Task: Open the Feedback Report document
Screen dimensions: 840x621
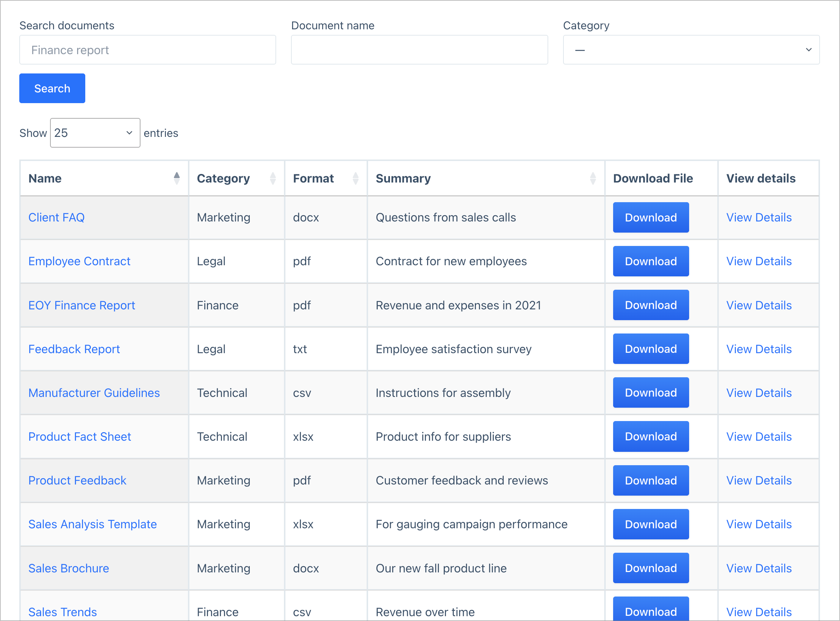Action: tap(74, 349)
